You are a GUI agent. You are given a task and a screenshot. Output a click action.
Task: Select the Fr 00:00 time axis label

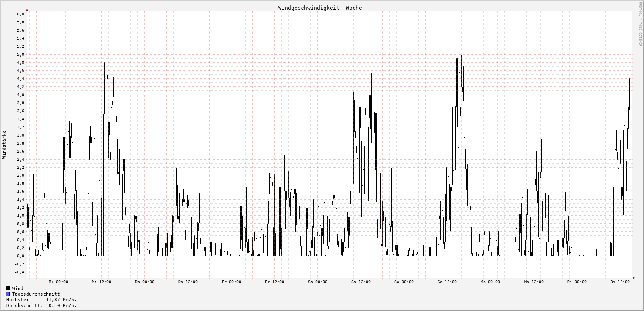tap(231, 282)
